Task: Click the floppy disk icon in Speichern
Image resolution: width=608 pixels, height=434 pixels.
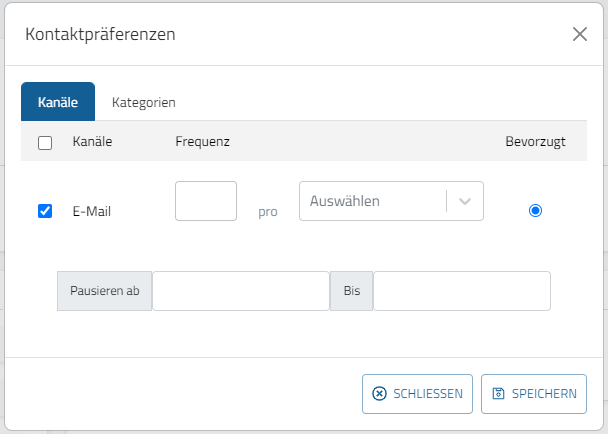Action: 498,394
